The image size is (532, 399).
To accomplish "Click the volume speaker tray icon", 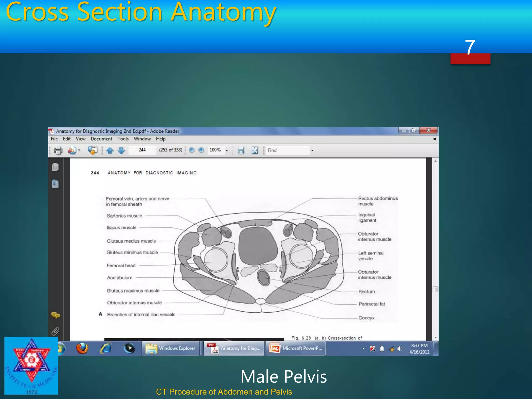I will click(400, 349).
